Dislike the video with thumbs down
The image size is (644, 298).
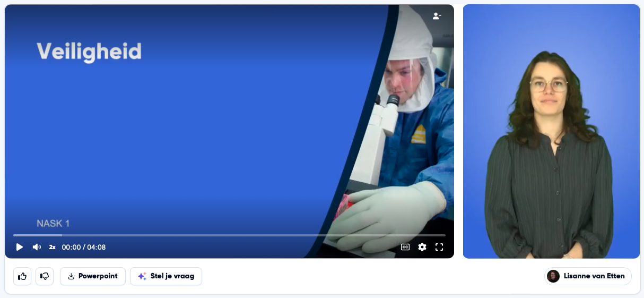(45, 276)
